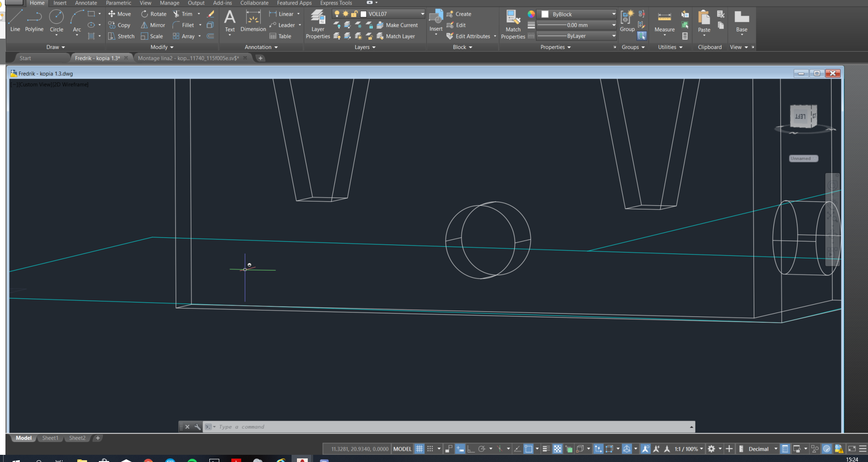
Task: Open the VOLL07 layer dropdown
Action: click(421, 13)
